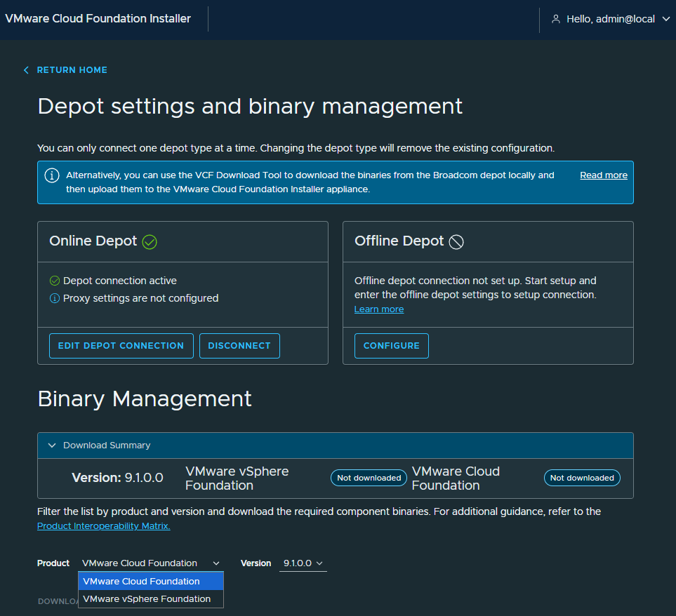The height and width of the screenshot is (616, 676).
Task: Click the Version: 9.1.0.0 summary text
Action: click(x=117, y=478)
